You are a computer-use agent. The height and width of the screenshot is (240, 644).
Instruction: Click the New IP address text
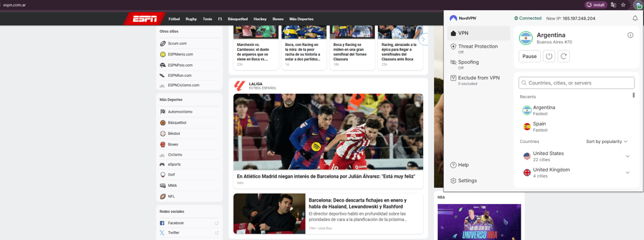[x=570, y=18]
